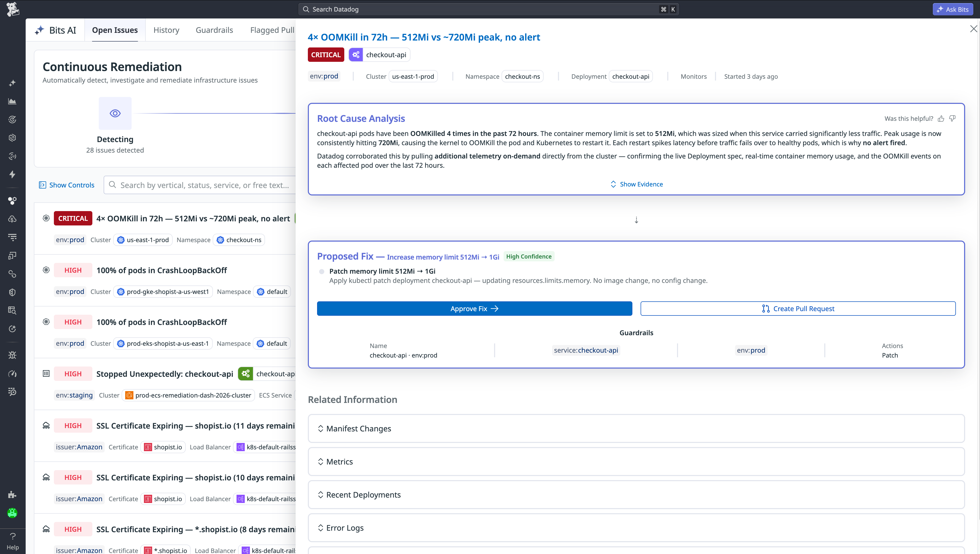The image size is (980, 554).
Task: Click the Monitors label in header
Action: point(693,76)
